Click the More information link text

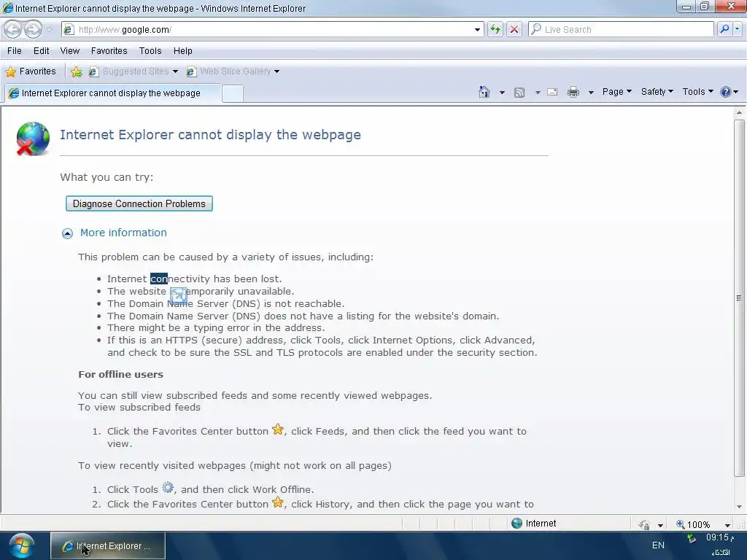pyautogui.click(x=123, y=233)
